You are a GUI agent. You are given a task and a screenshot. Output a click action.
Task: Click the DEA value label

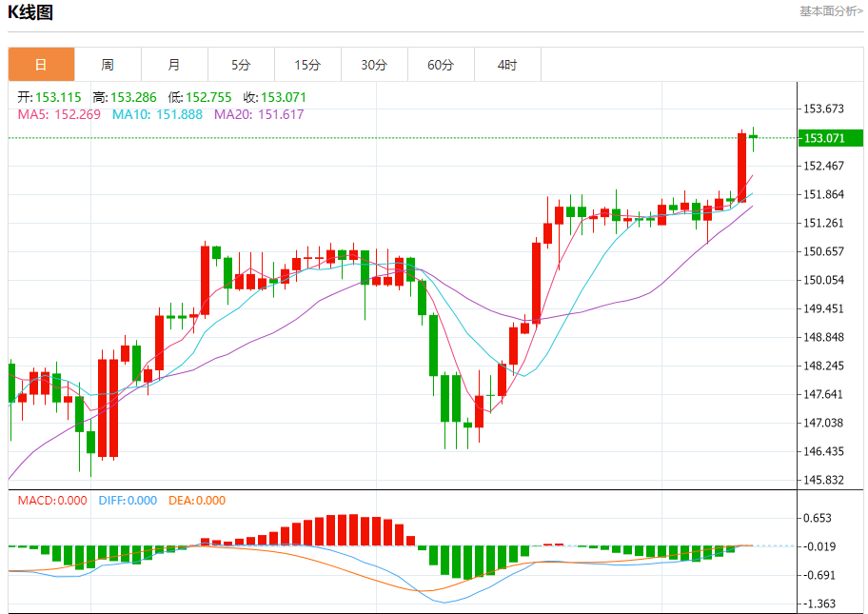197,501
